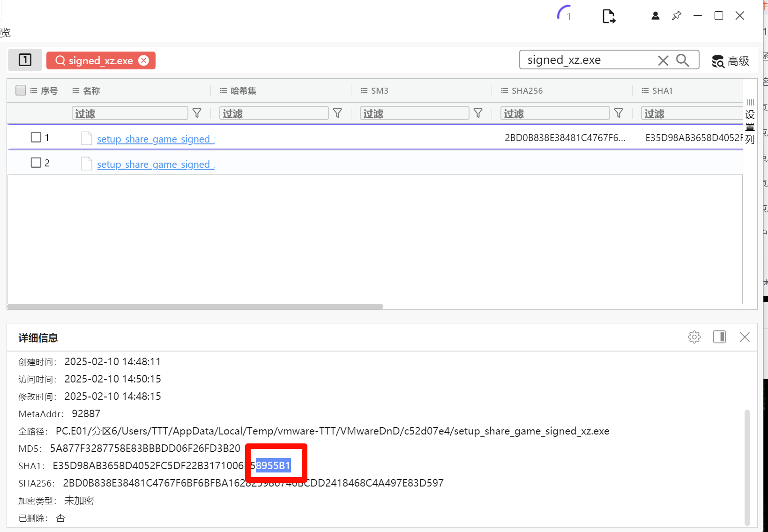Click the pin window icon
The image size is (768, 532).
[x=677, y=15]
